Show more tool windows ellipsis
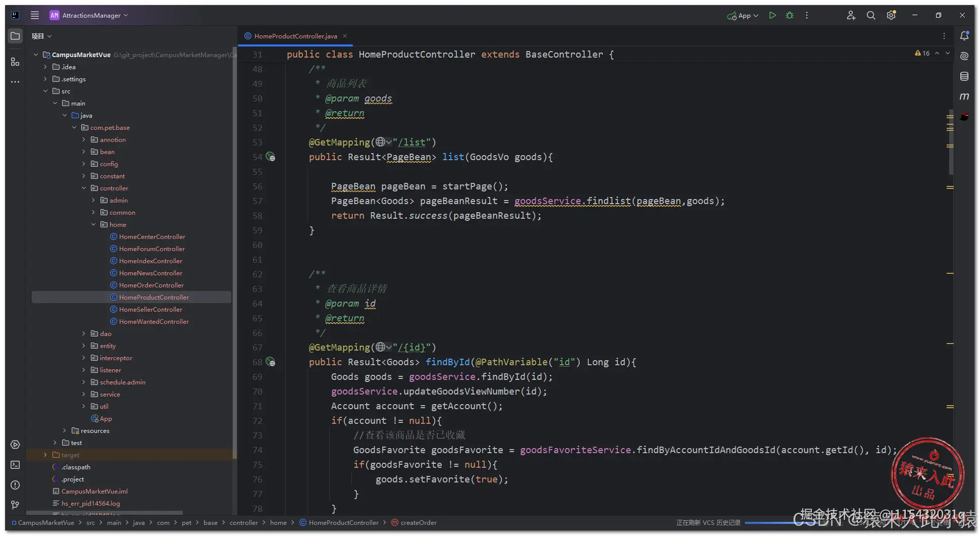Viewport: 980px width, 536px height. (x=15, y=82)
